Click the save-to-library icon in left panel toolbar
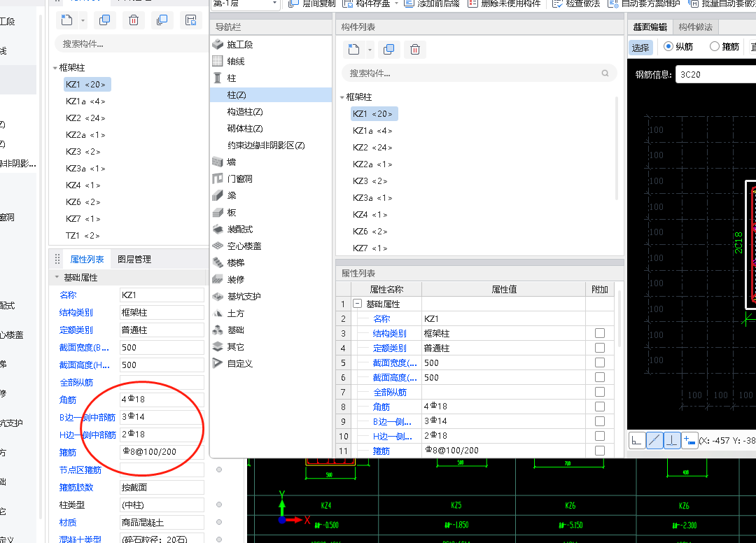Viewport: 756px width, 543px height. point(191,20)
